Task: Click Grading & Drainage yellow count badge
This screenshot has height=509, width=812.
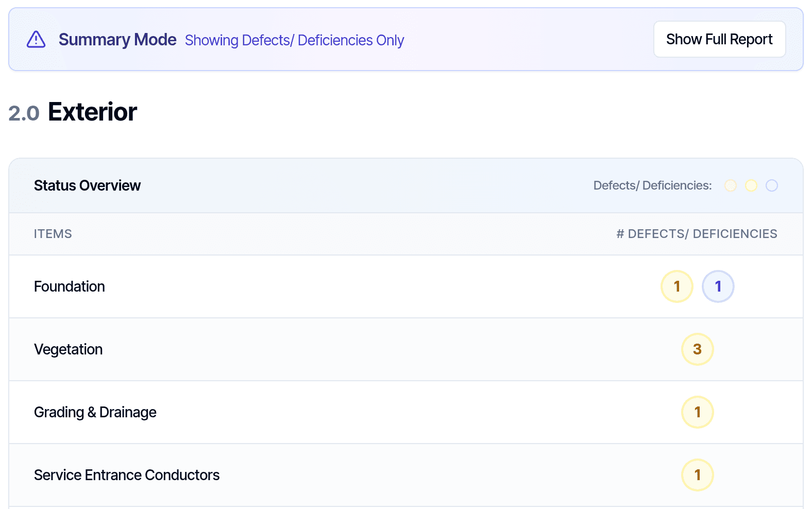Action: [x=698, y=412]
